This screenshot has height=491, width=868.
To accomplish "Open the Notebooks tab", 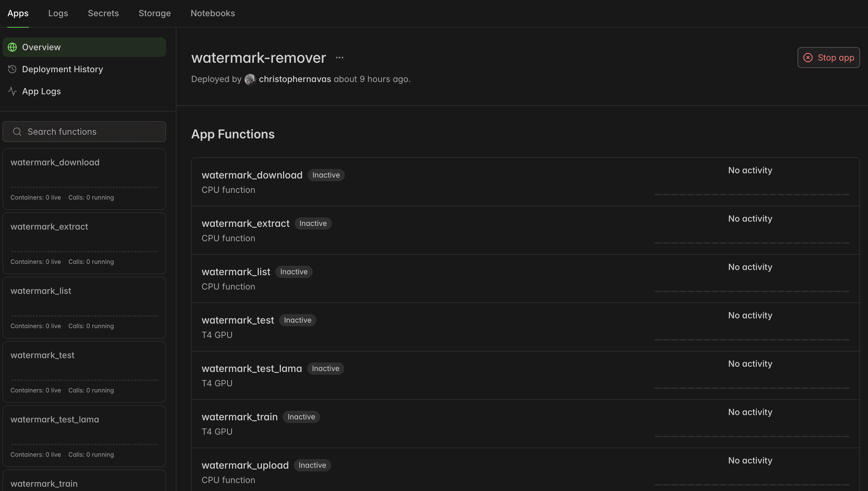I will pos(213,13).
